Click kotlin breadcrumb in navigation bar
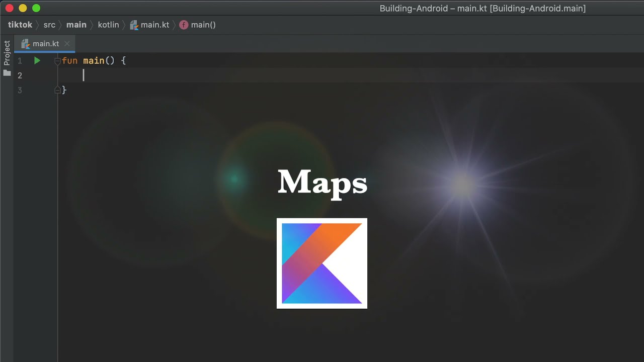Screen dimensions: 644x362 click(108, 25)
